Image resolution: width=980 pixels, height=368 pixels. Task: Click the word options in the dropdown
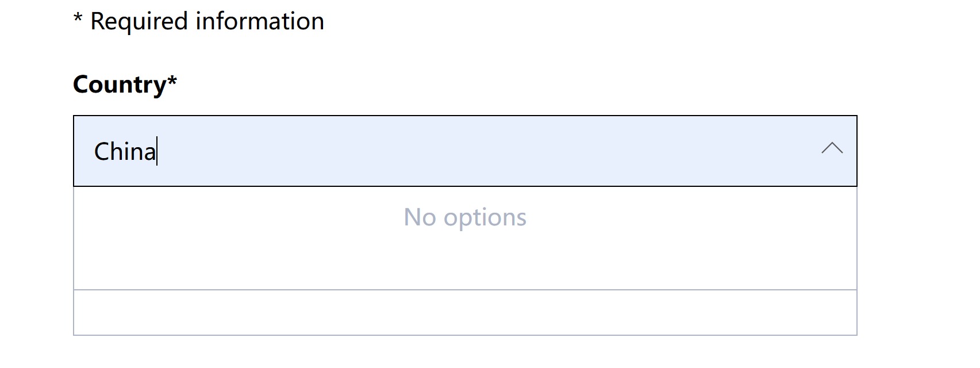[485, 218]
